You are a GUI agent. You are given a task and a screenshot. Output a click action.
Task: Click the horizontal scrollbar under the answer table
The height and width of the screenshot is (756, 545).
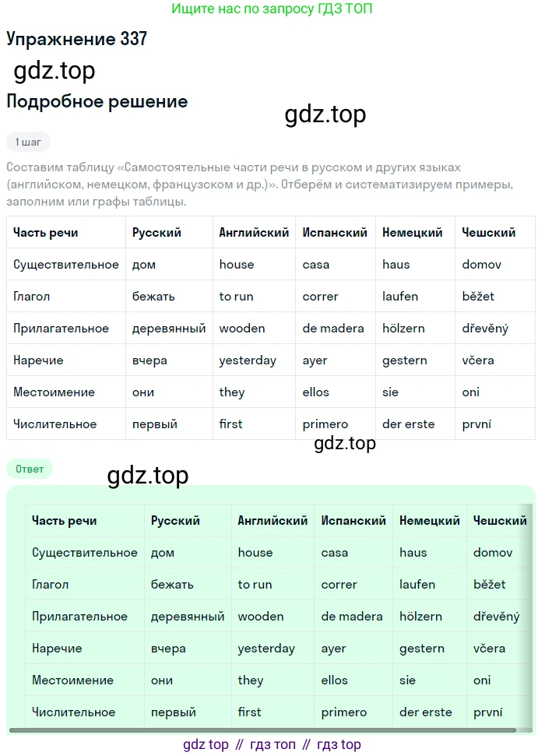click(x=265, y=730)
